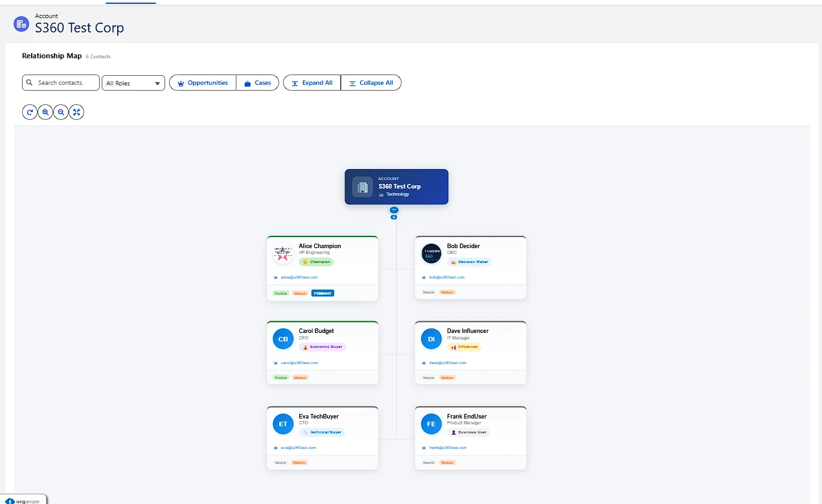
Task: Open the organizer widget at bottom left
Action: tap(24, 500)
